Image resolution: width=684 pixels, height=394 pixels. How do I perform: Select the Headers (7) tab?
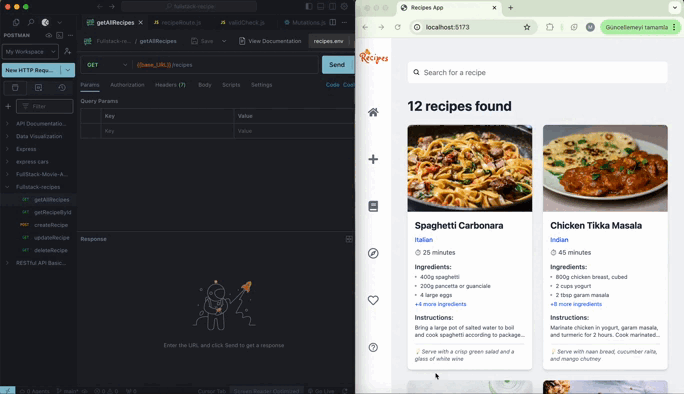[170, 85]
